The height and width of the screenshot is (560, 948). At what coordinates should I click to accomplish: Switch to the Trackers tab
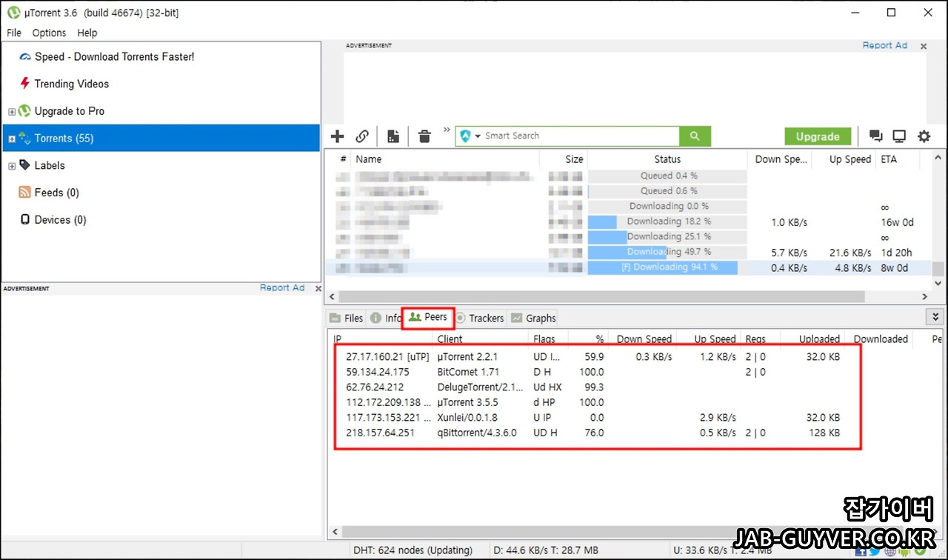pos(479,318)
